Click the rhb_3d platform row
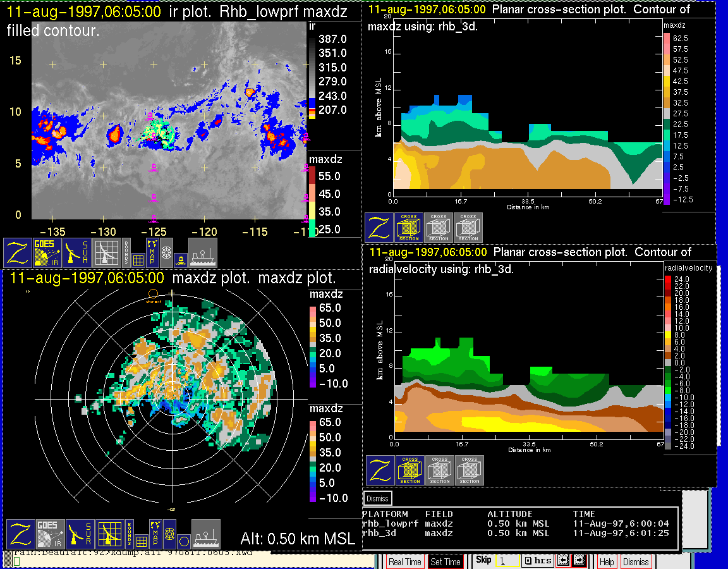Screen dimensions: 728x569 click(516, 533)
